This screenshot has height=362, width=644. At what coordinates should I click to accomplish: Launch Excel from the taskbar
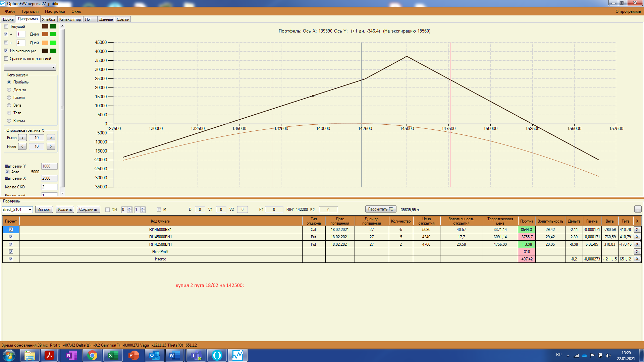pos(113,355)
